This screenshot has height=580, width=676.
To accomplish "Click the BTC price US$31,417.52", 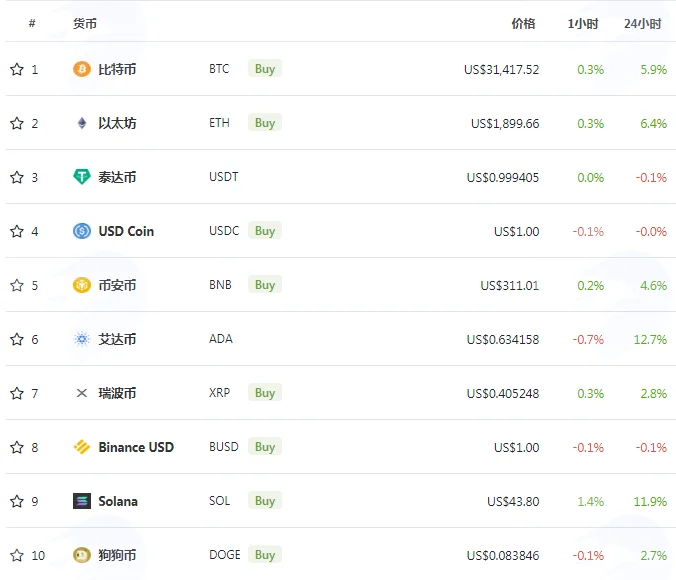I will click(x=501, y=69).
